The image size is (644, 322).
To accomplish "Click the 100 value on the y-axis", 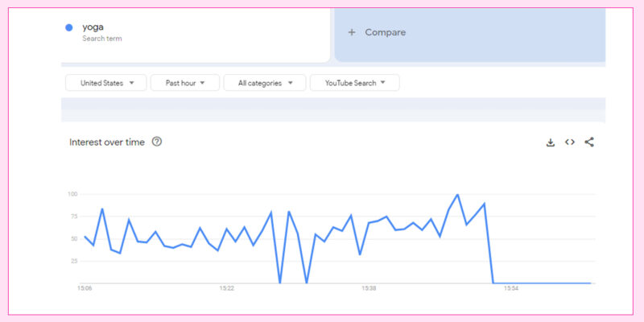I will [72, 195].
